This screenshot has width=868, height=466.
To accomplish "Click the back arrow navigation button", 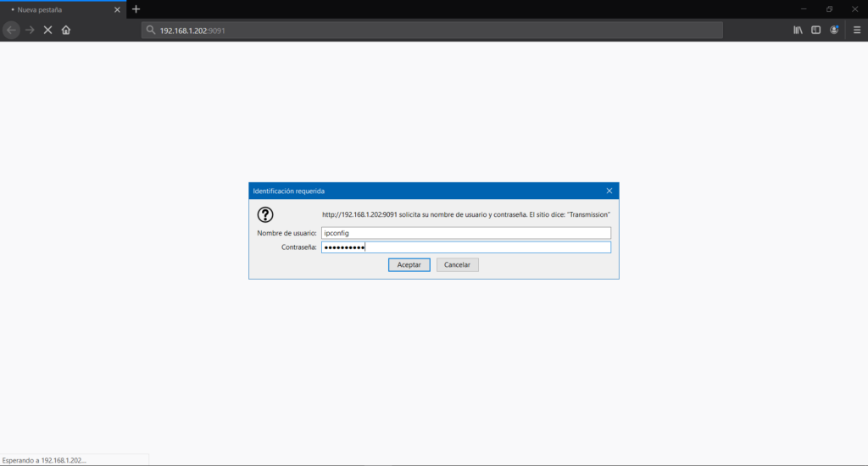I will [x=11, y=30].
